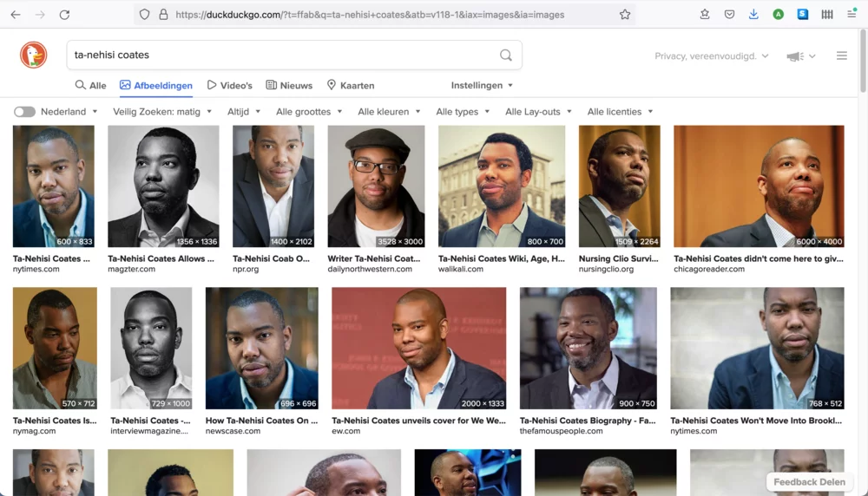Viewport: 868px width, 496px height.
Task: Click the megaphone icon near Privacy
Action: pyautogui.click(x=795, y=56)
